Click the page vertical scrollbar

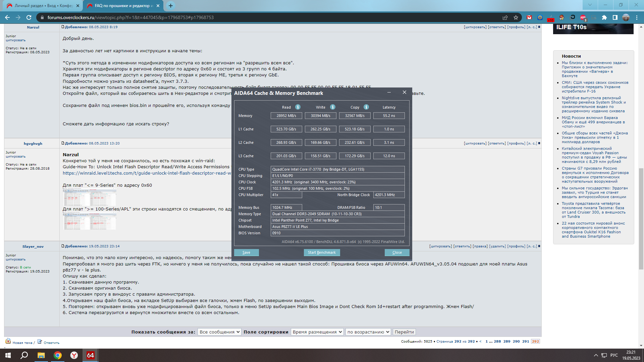point(641,218)
